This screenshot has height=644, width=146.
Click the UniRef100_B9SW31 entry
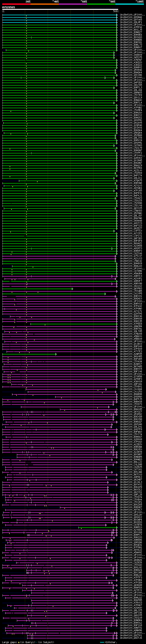point(131,545)
